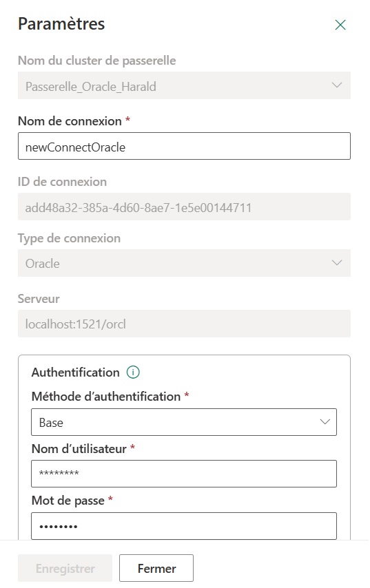Click the Type de connexion label
Viewport: 370px width, 588px height.
(x=70, y=238)
